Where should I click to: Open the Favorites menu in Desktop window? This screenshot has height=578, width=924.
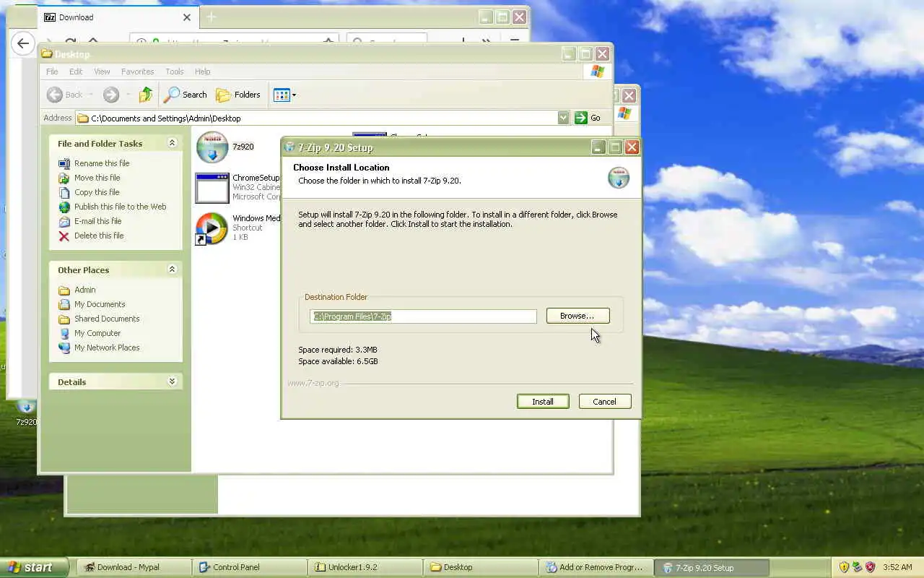click(x=137, y=72)
